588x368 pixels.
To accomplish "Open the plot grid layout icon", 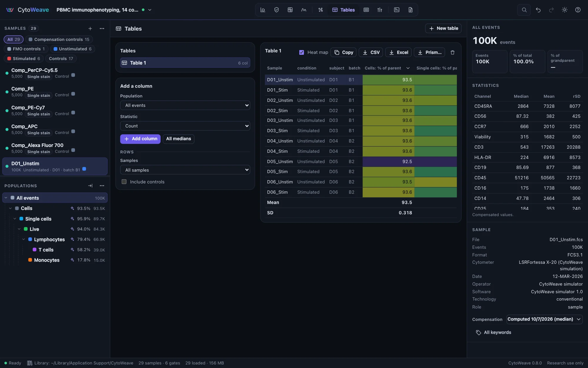I will coord(290,10).
